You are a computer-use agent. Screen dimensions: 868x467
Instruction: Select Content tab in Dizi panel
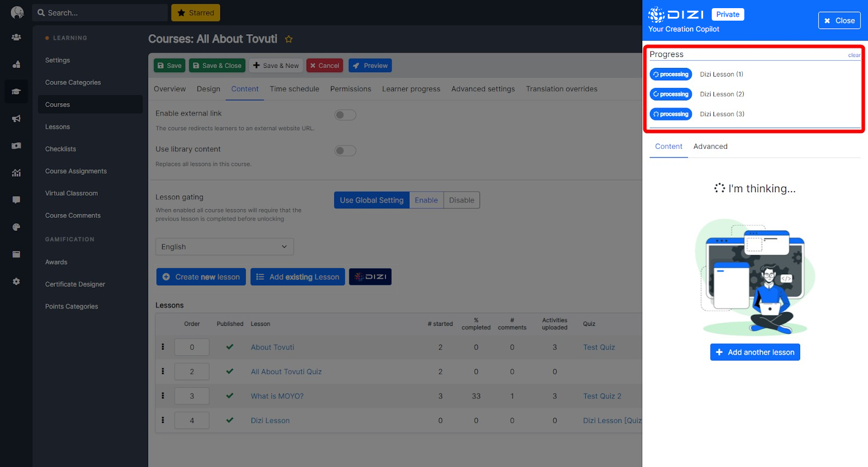[668, 147]
